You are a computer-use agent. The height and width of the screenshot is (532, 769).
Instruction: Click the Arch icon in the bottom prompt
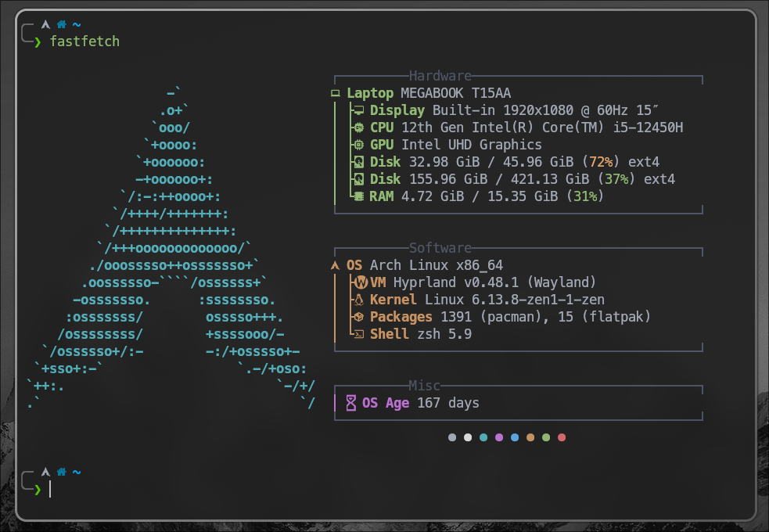[x=45, y=472]
